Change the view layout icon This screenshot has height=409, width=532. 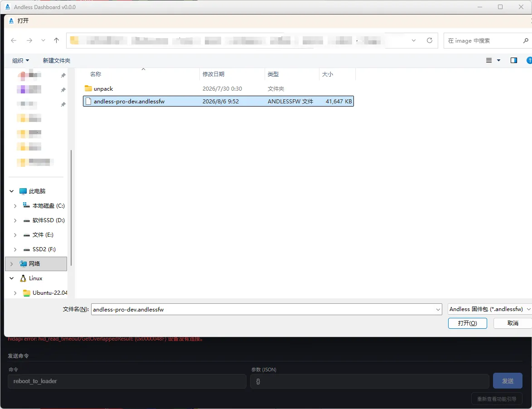(489, 60)
